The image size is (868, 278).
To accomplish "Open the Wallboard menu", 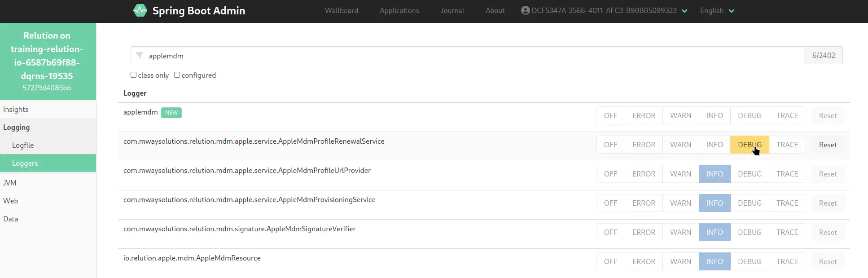I will 341,11.
